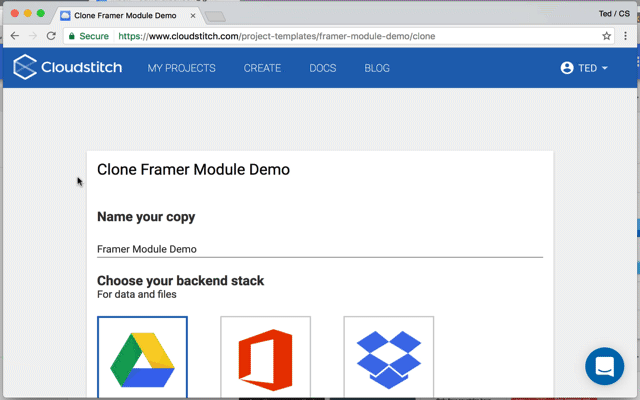
Task: Click Ted / CS profile button
Action: (x=614, y=13)
